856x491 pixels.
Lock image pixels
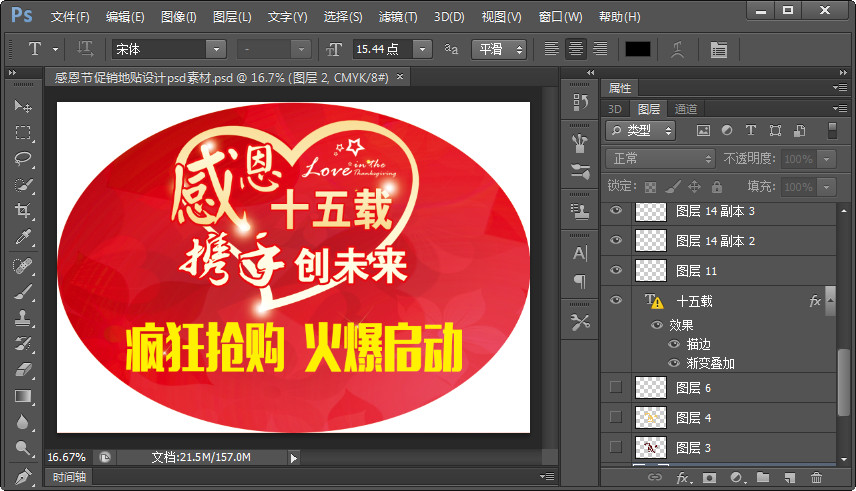pyautogui.click(x=673, y=187)
